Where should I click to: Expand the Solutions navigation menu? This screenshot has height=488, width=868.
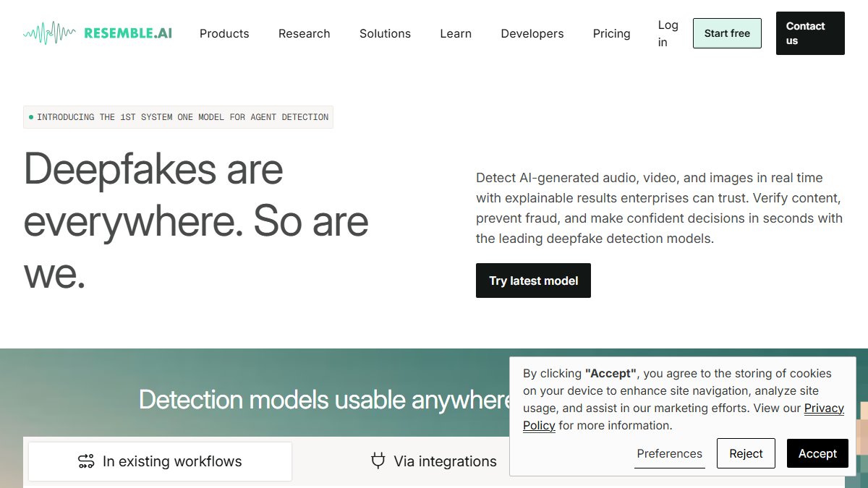385,33
